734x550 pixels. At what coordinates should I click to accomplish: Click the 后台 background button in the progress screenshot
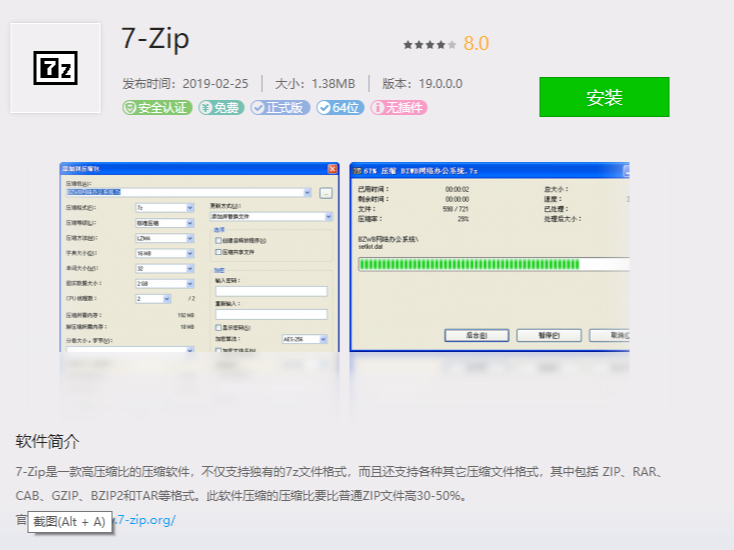pyautogui.click(x=477, y=335)
